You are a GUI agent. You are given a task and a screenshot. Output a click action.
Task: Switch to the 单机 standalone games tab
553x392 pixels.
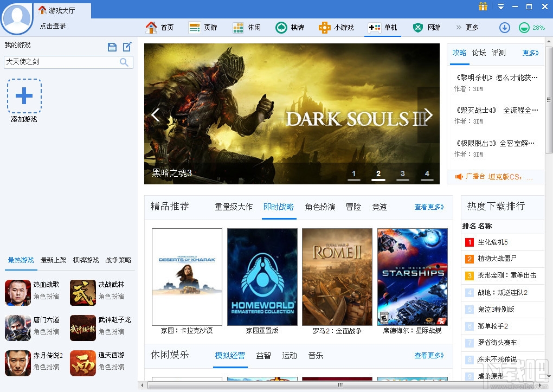[383, 27]
